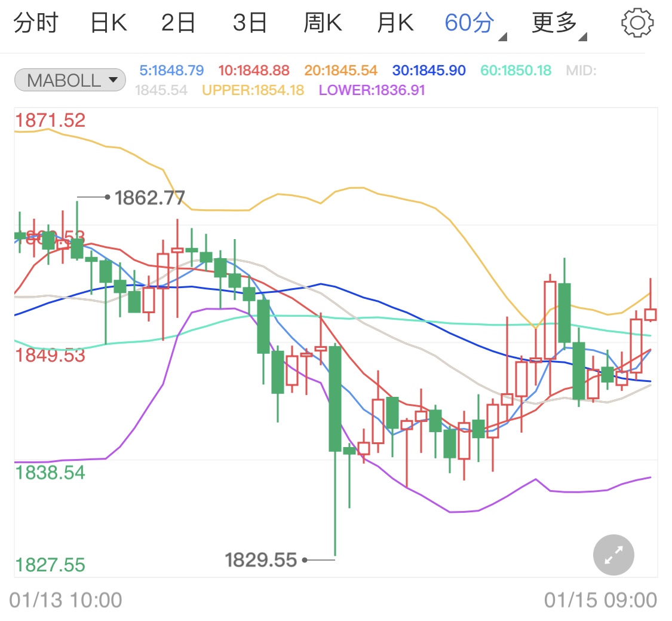672x621 pixels.
Task: Click the 1838.54 price axis label
Action: click(50, 473)
